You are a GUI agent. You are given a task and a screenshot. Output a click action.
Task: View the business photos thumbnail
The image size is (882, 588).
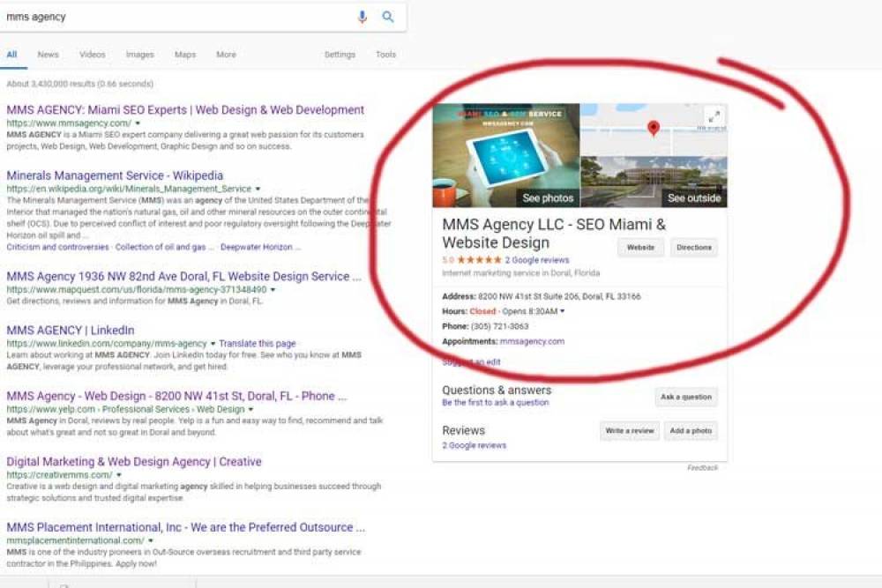506,155
